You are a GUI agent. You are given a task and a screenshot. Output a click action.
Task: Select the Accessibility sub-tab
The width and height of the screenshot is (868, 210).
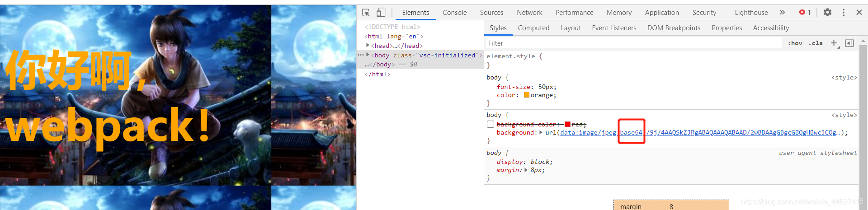click(x=771, y=28)
